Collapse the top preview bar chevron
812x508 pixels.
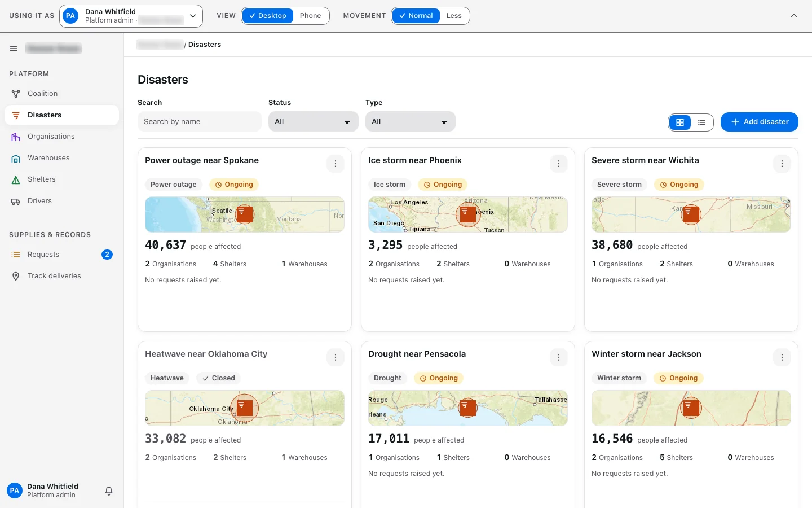(x=794, y=16)
